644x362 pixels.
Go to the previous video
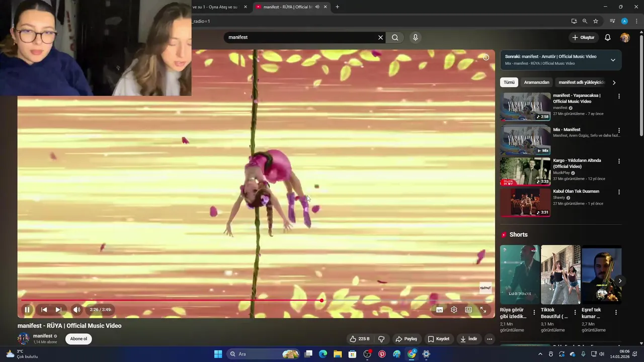point(44,310)
